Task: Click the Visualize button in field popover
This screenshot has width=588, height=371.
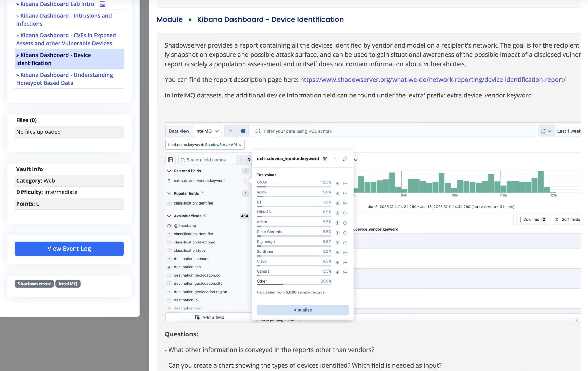Action: tap(303, 310)
